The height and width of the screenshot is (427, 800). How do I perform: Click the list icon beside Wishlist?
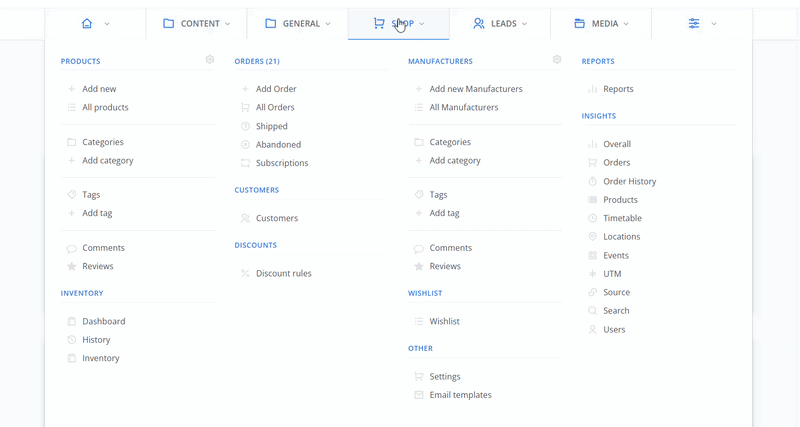coord(419,321)
